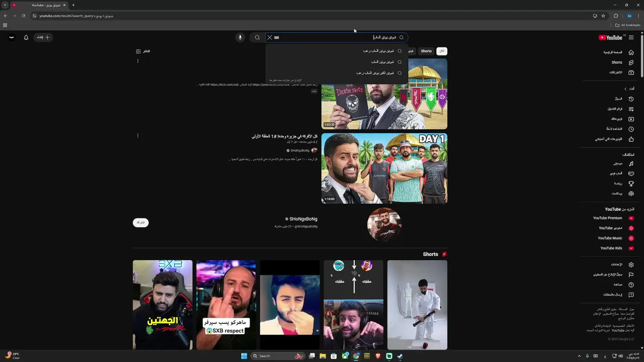
Task: Select first search suggestion ending with رعب
Action: pyautogui.click(x=337, y=51)
